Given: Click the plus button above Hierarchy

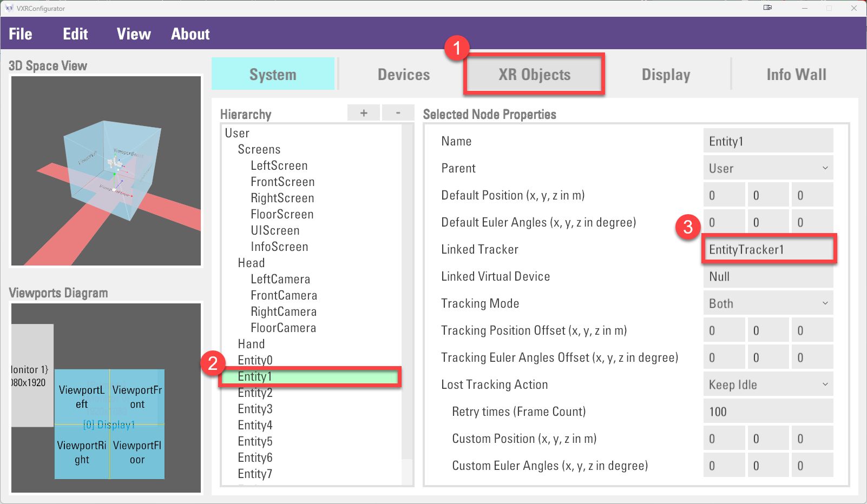Looking at the screenshot, I should 364,113.
